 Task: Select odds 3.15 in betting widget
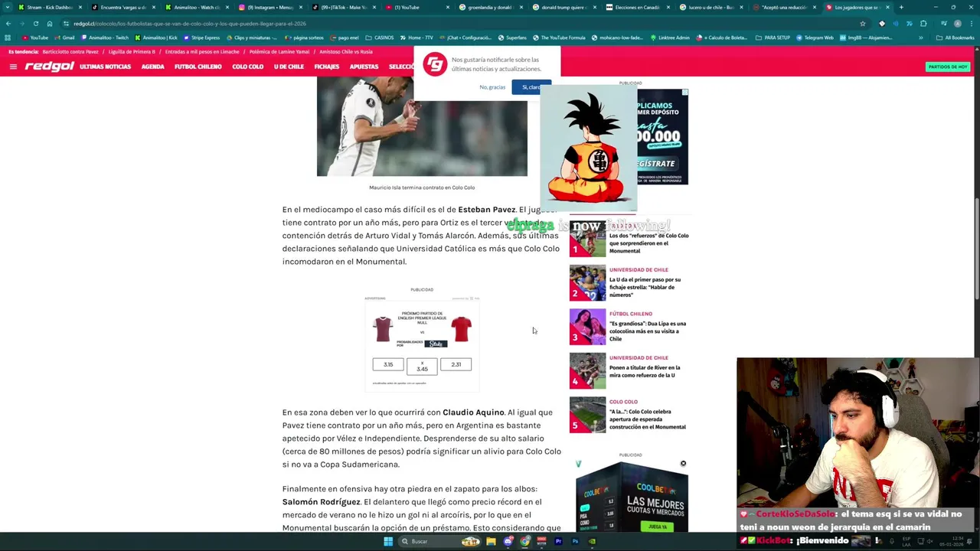click(388, 364)
